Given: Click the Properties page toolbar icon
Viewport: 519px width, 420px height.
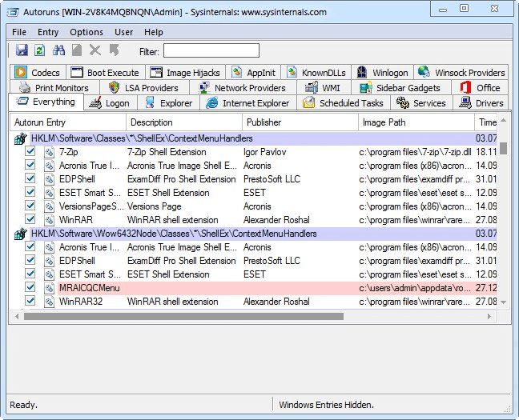Looking at the screenshot, I should click(77, 50).
